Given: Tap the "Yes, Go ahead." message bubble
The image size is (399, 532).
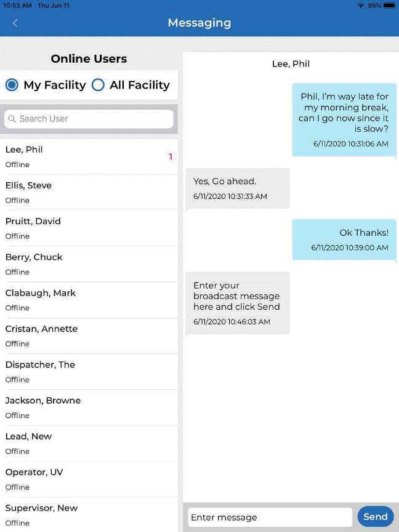Looking at the screenshot, I should pyautogui.click(x=237, y=188).
